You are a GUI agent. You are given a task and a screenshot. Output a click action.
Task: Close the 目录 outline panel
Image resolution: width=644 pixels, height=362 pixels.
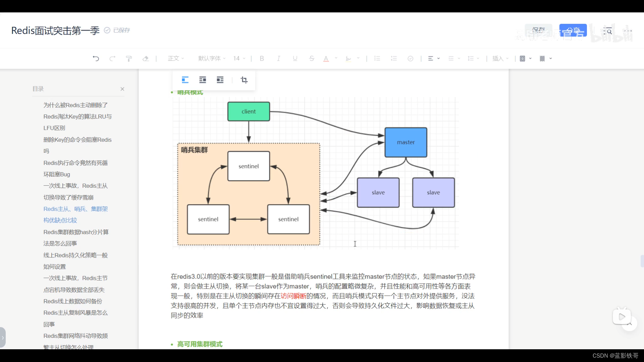click(122, 89)
